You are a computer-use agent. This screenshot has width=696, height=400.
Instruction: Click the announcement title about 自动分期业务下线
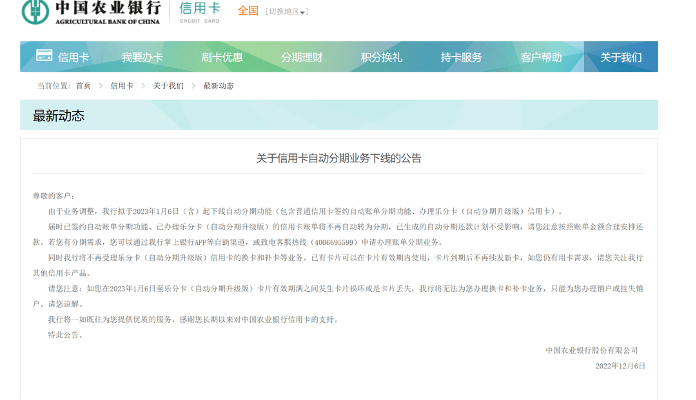339,158
